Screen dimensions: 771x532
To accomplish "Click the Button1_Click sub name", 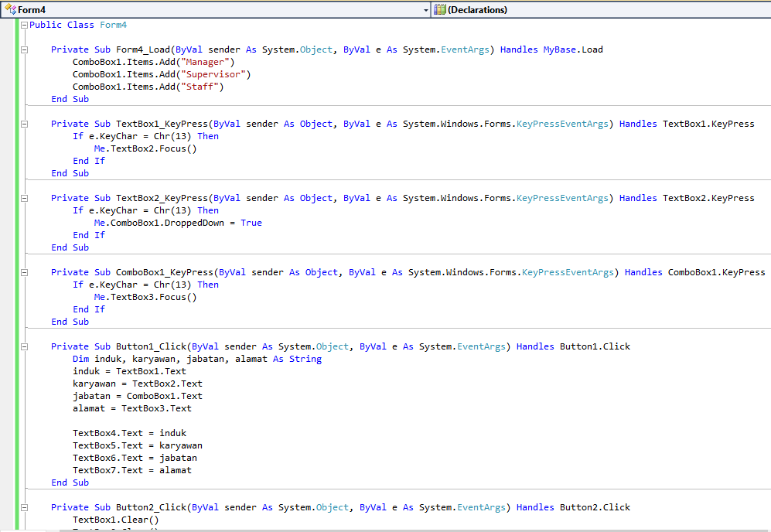I will tap(152, 346).
